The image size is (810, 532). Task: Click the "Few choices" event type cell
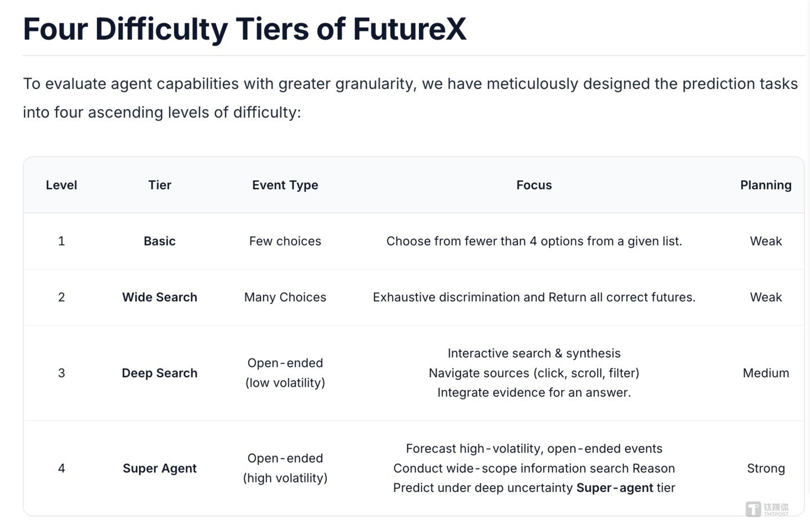coord(285,242)
